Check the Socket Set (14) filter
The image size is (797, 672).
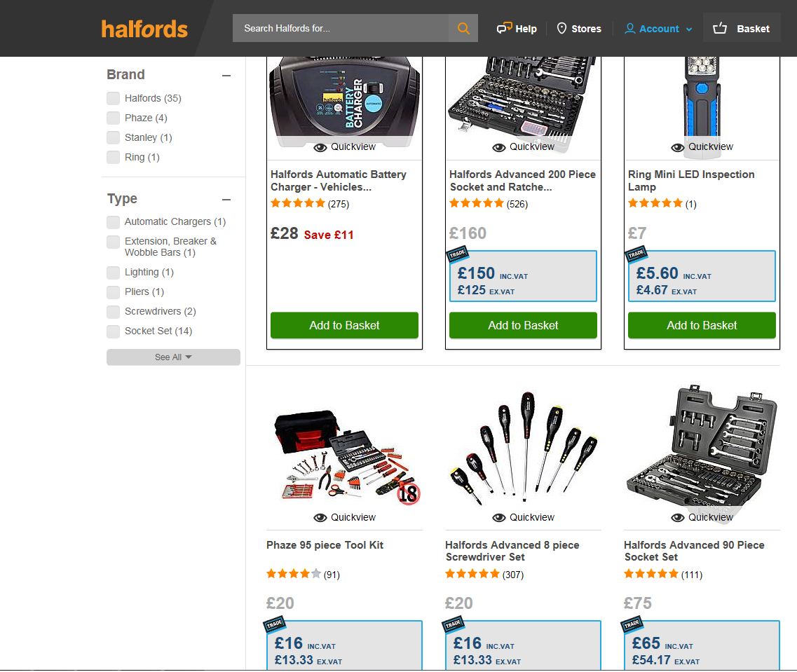[113, 331]
